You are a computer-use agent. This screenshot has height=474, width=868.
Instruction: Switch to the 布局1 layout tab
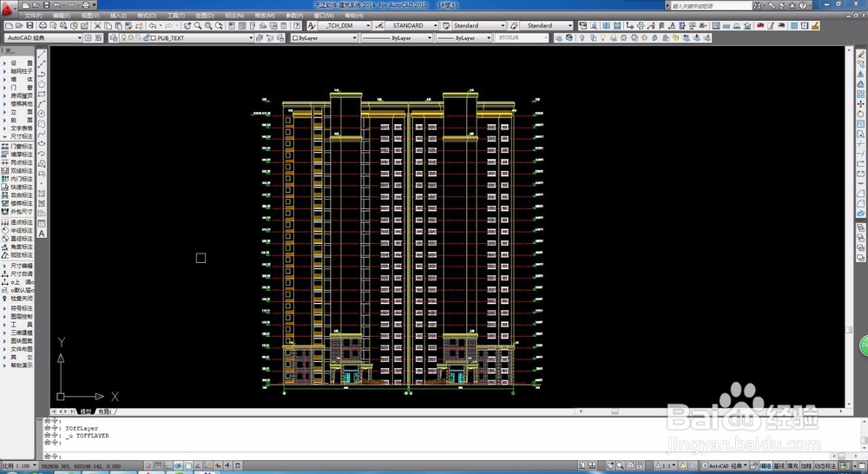point(105,411)
